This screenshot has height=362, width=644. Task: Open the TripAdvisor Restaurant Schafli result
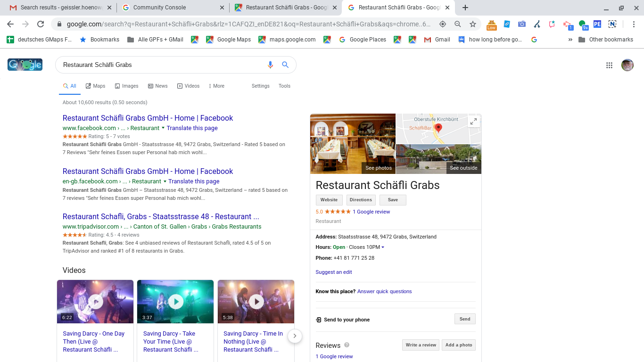coord(161,217)
